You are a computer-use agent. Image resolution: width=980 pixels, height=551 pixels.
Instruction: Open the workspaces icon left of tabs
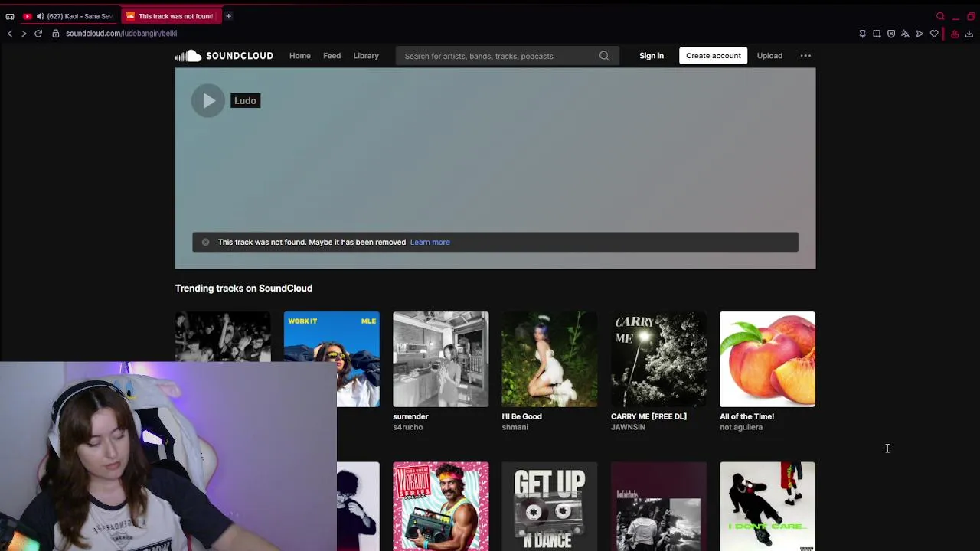coord(10,16)
